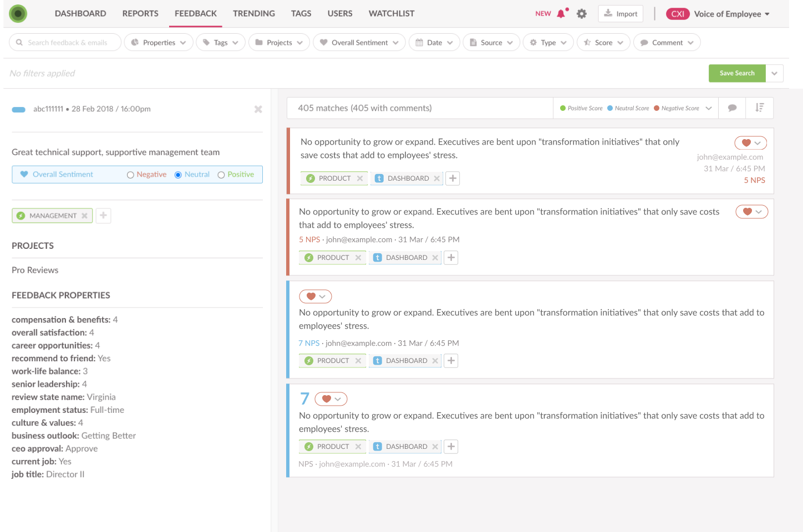Open Comment filter dropdown
Viewport: 803px width, 532px height.
tap(667, 42)
